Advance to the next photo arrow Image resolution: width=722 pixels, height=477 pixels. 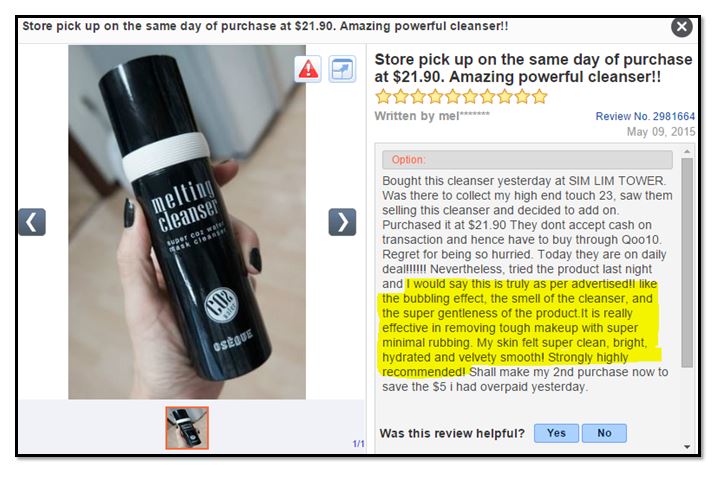(342, 222)
